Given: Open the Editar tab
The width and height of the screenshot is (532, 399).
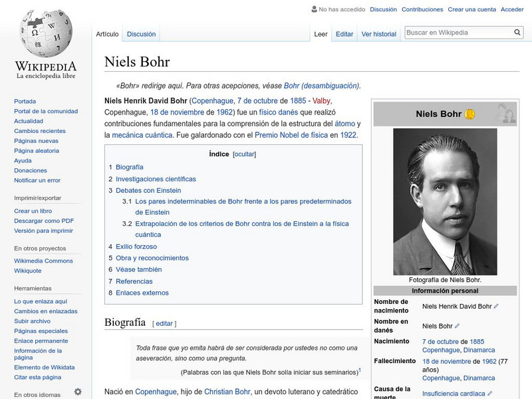Looking at the screenshot, I should (x=344, y=34).
